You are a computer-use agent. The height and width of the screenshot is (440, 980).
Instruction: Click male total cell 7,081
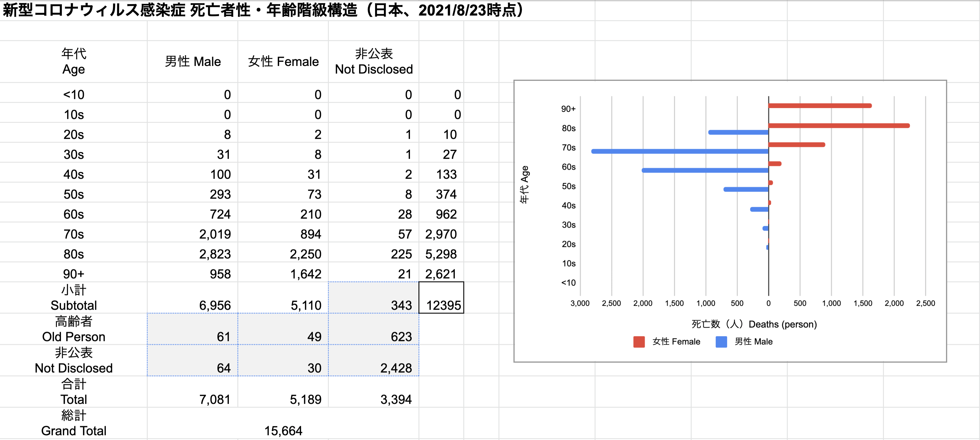[193, 392]
